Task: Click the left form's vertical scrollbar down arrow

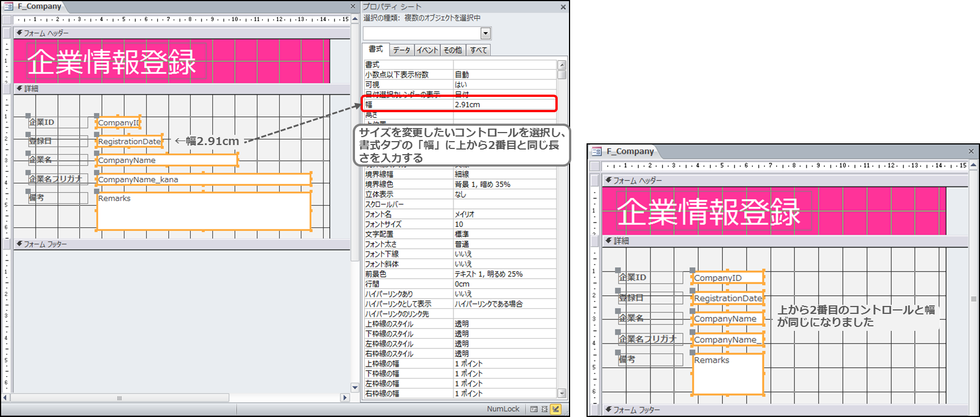Action: [355, 388]
